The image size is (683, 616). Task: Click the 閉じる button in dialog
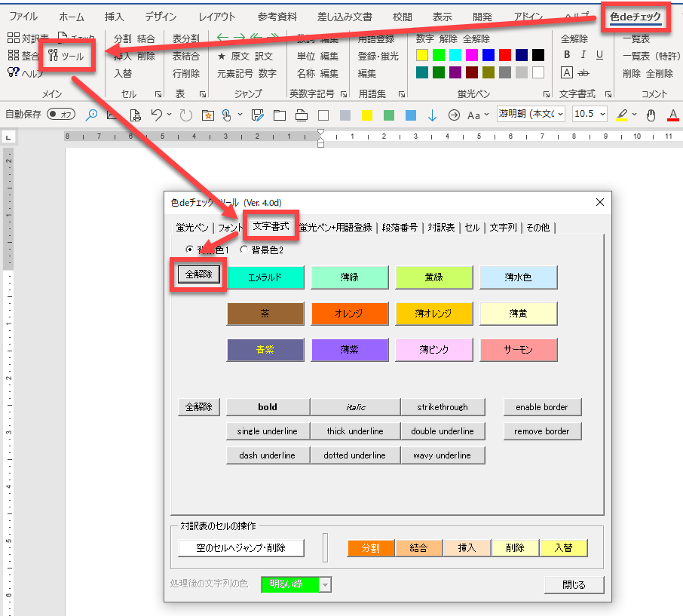(x=574, y=584)
